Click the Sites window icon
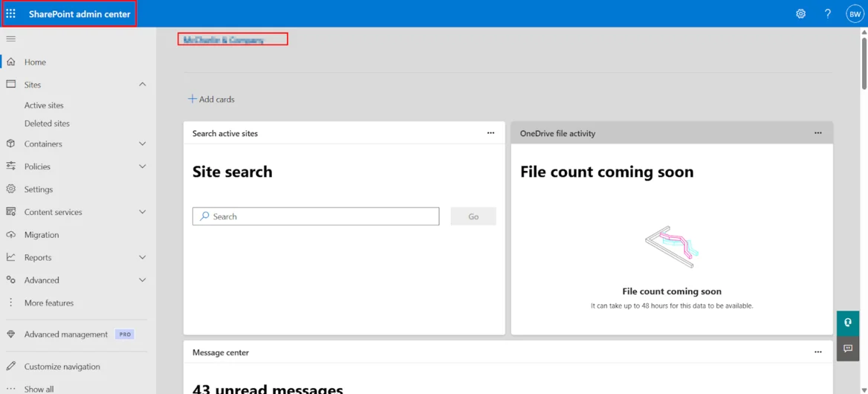 tap(10, 84)
